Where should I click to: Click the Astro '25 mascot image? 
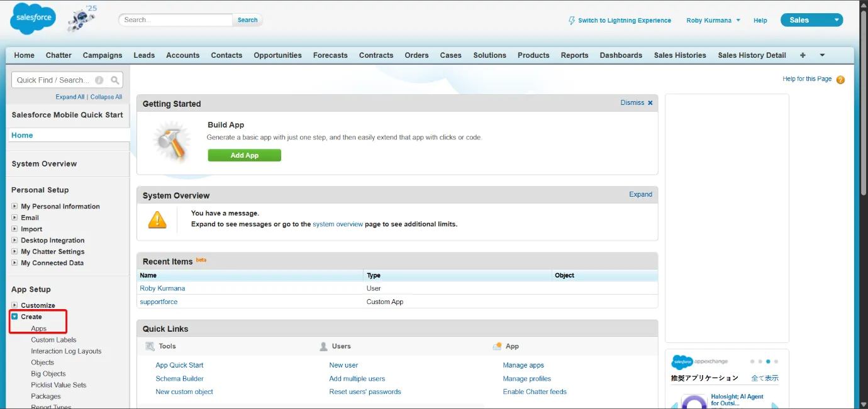(x=82, y=18)
